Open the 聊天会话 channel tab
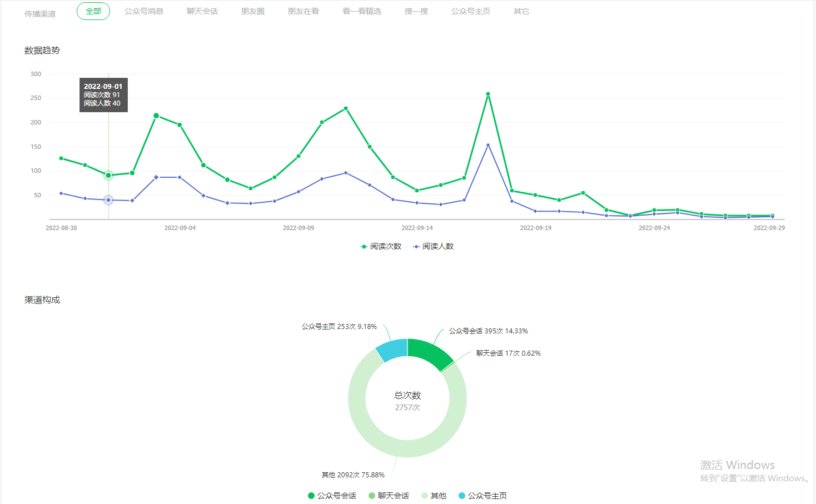 pyautogui.click(x=202, y=11)
